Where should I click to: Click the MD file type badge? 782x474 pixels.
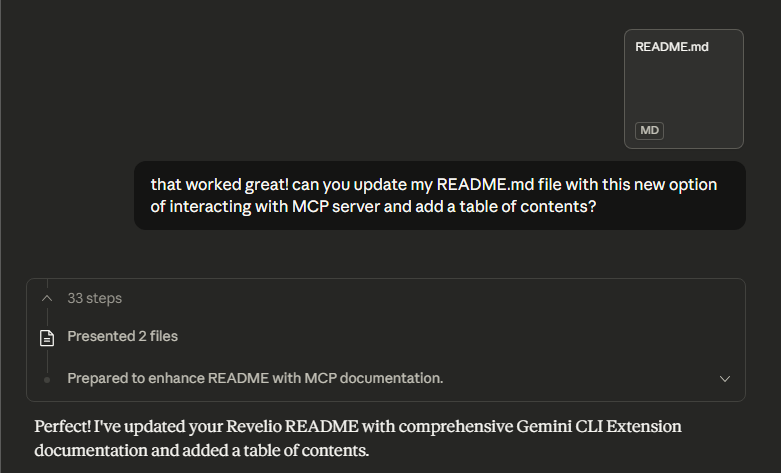coord(649,131)
